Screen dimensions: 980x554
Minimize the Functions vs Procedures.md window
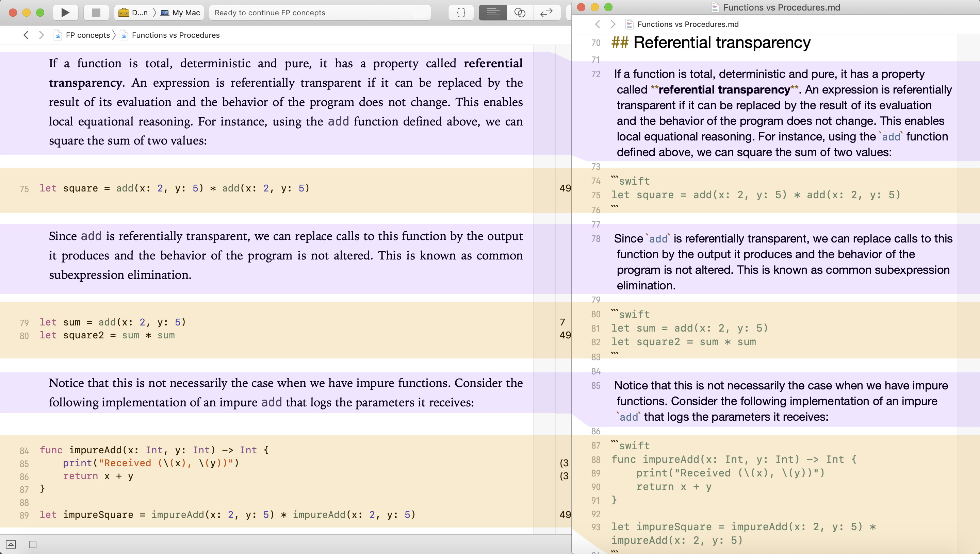pos(595,7)
